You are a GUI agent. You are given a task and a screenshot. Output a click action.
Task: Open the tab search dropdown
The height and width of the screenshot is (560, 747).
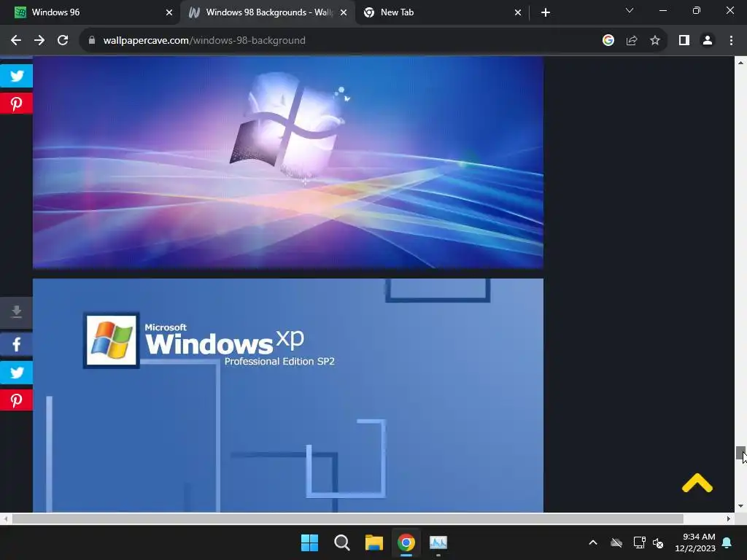click(x=630, y=10)
